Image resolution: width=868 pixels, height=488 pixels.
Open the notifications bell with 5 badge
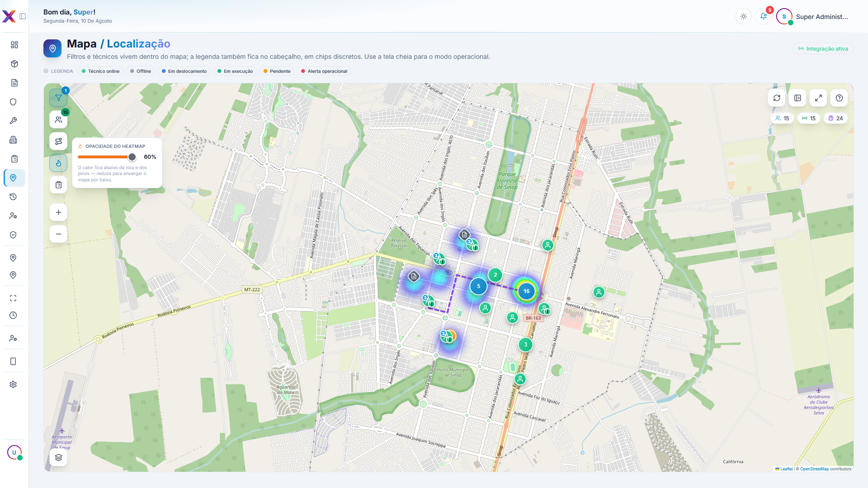coord(764,16)
